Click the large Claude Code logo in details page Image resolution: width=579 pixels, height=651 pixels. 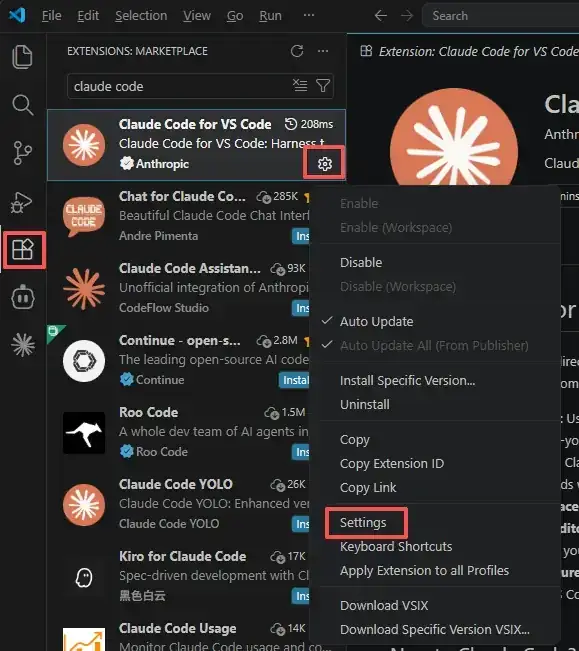tap(454, 138)
